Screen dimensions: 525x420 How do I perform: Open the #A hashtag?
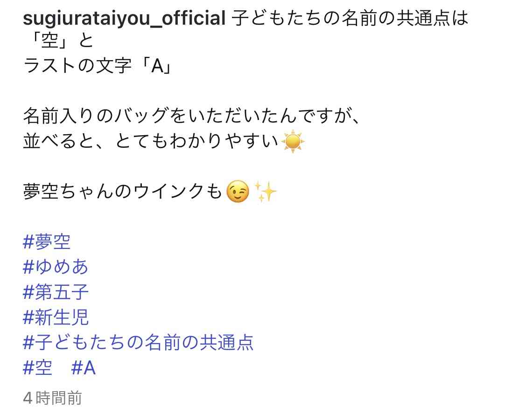[x=84, y=368]
